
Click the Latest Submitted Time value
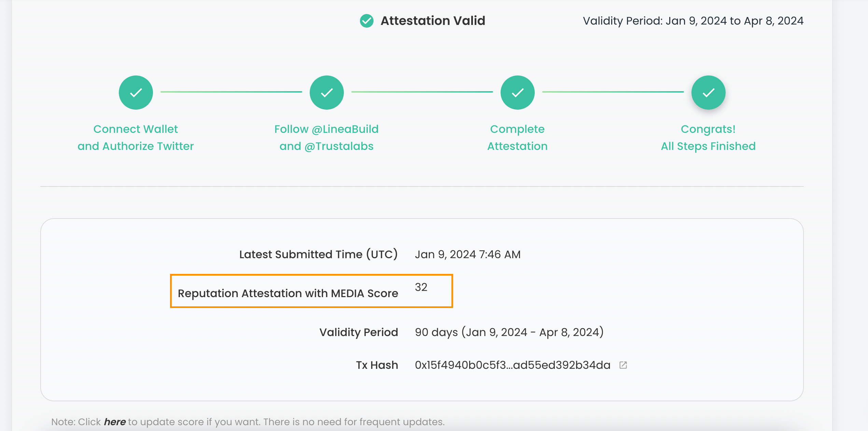coord(467,254)
